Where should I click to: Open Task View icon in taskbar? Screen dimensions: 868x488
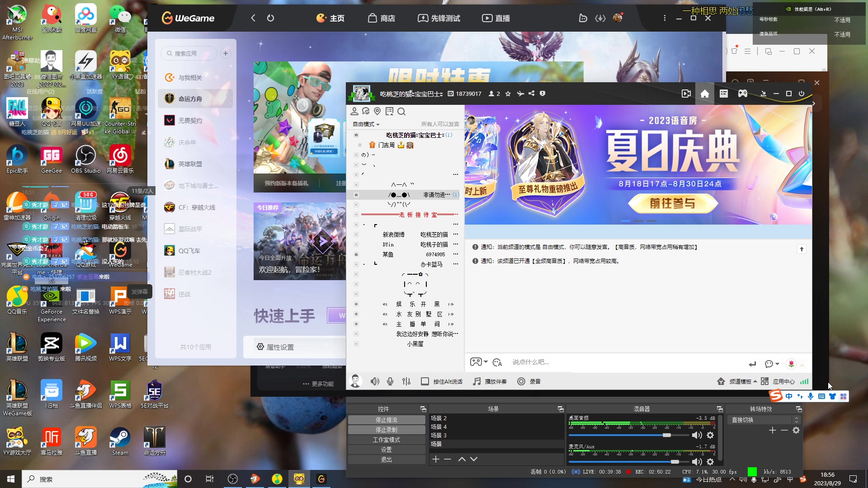[209, 479]
